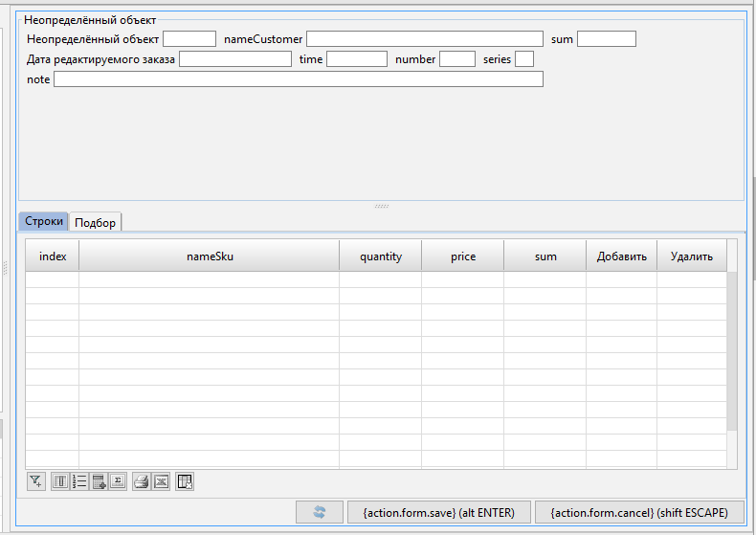Click the table preferences grid icon
756x535 pixels.
(x=185, y=481)
